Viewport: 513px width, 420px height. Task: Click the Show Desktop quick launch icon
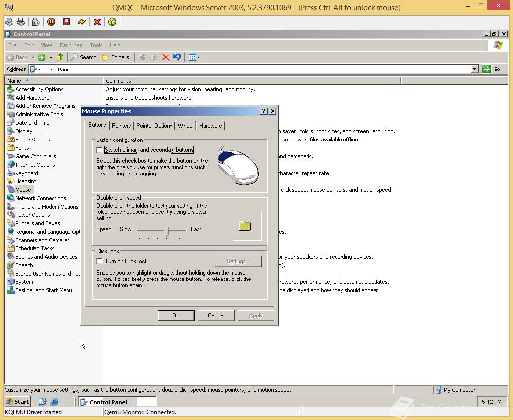tap(42, 402)
